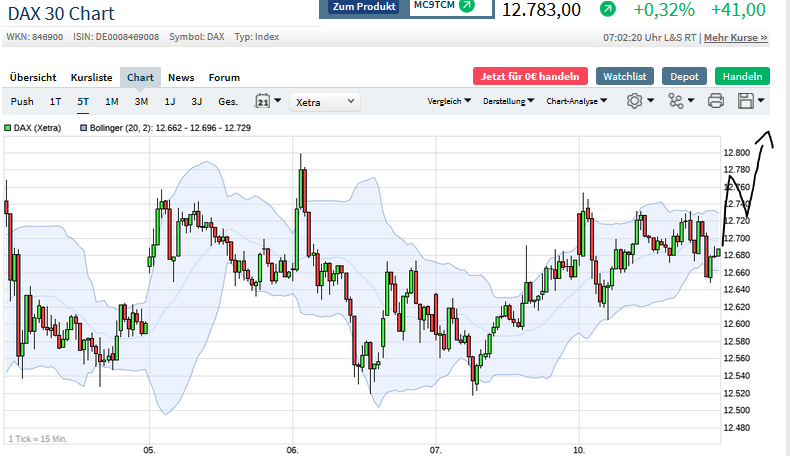
Task: Open the chart settings gear icon
Action: (634, 101)
